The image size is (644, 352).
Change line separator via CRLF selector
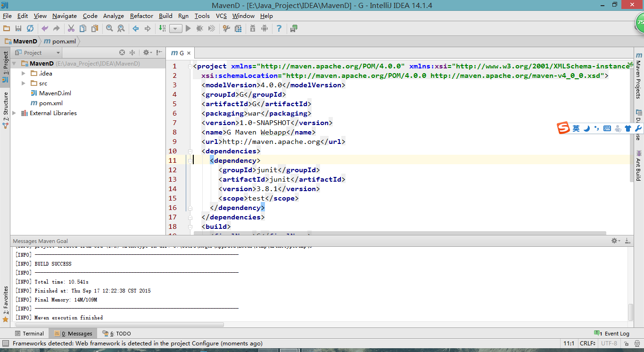click(589, 344)
